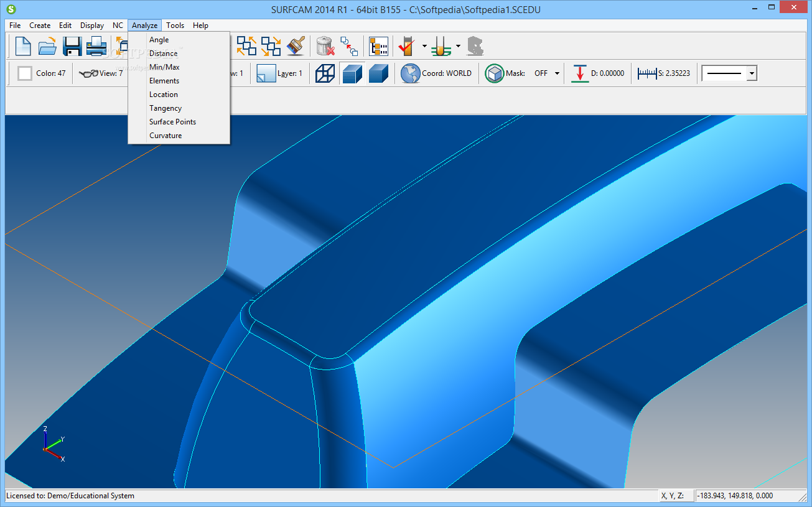Click the select-entities icon with outward arrows
Image resolution: width=812 pixels, height=507 pixels.
point(246,46)
